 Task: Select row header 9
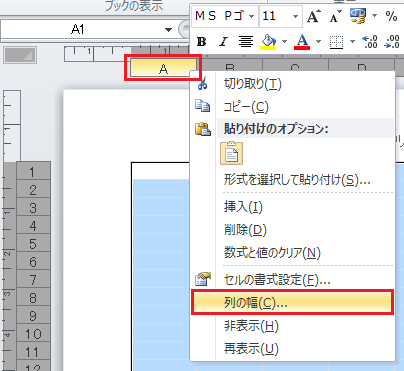pos(33,315)
